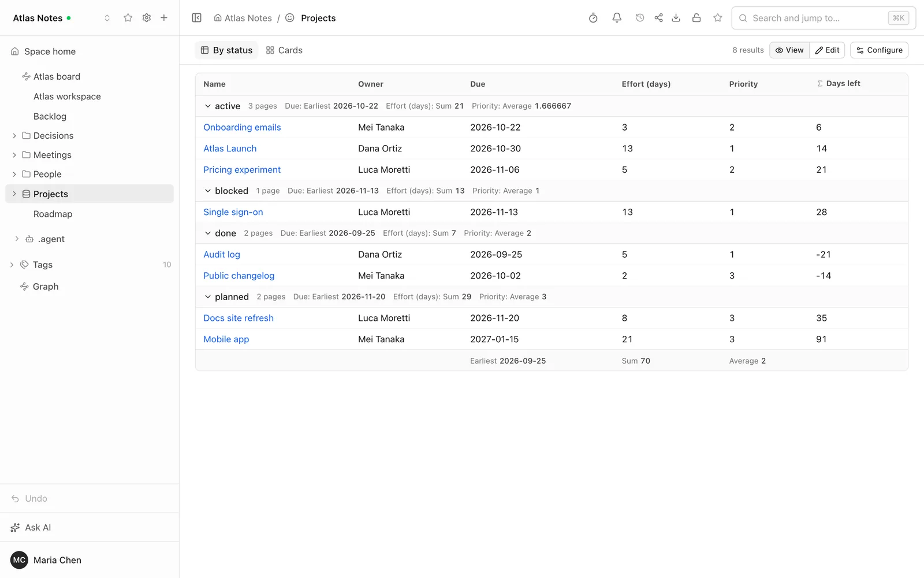Collapse the planned group
The image size is (924, 578).
(208, 297)
